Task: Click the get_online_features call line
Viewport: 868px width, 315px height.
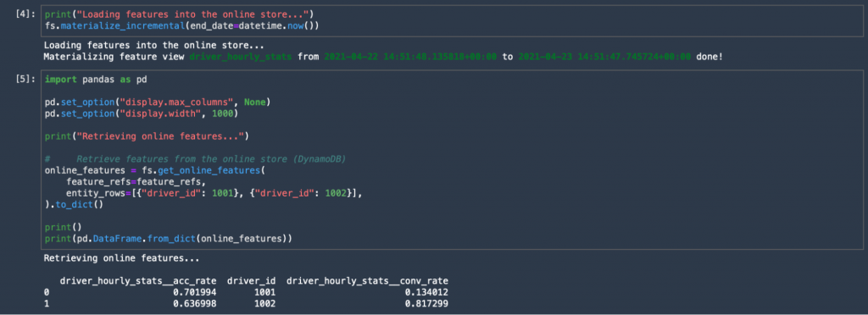Action: pyautogui.click(x=154, y=170)
